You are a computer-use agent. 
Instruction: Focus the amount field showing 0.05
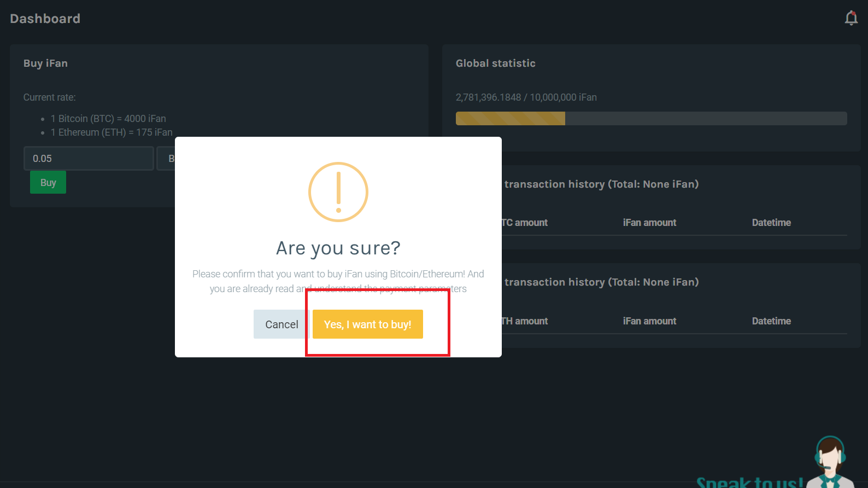pos(89,159)
